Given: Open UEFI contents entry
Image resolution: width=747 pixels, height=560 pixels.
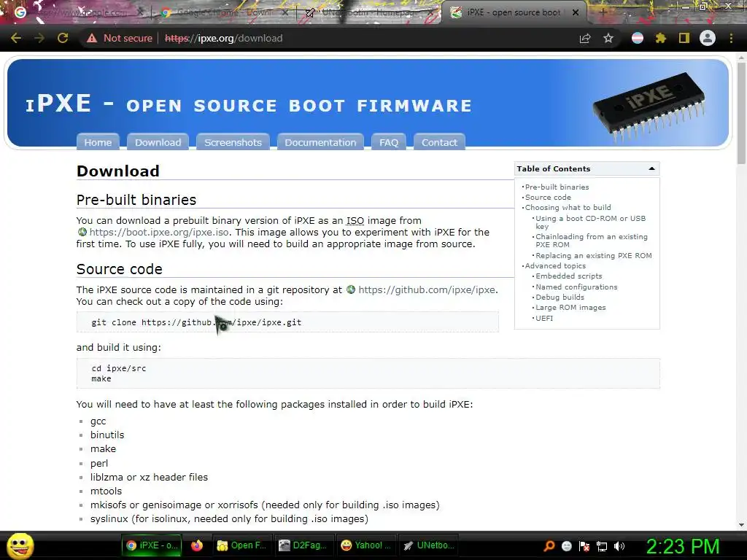Looking at the screenshot, I should (x=544, y=318).
